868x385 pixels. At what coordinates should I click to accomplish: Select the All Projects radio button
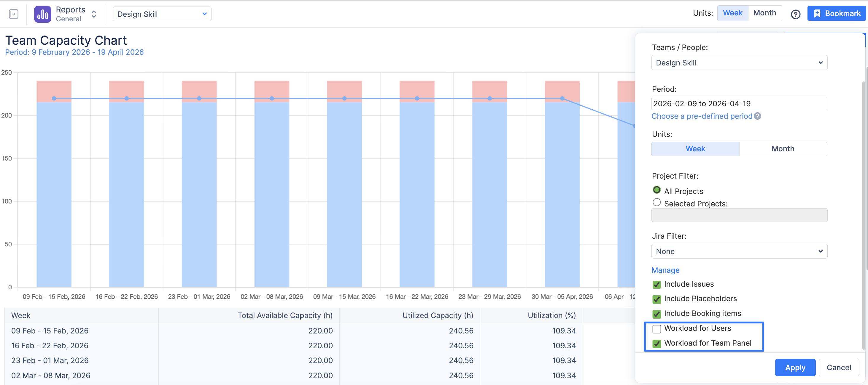(x=656, y=190)
